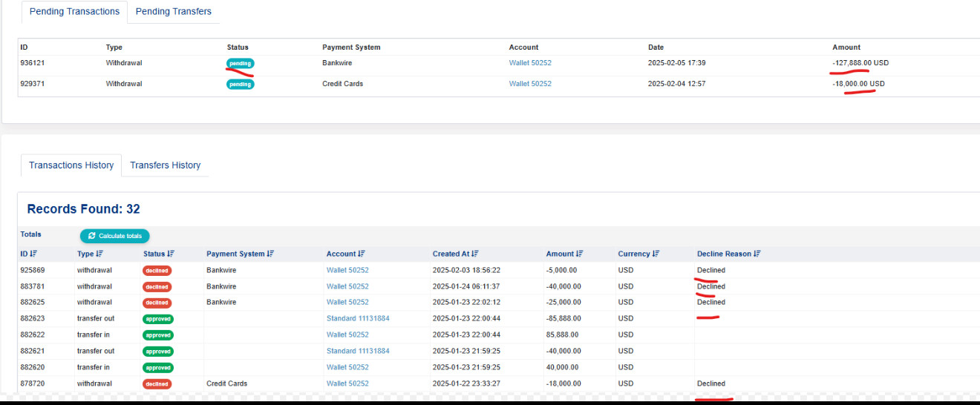980x405 pixels.
Task: Sort by Account column icon
Action: (x=362, y=254)
